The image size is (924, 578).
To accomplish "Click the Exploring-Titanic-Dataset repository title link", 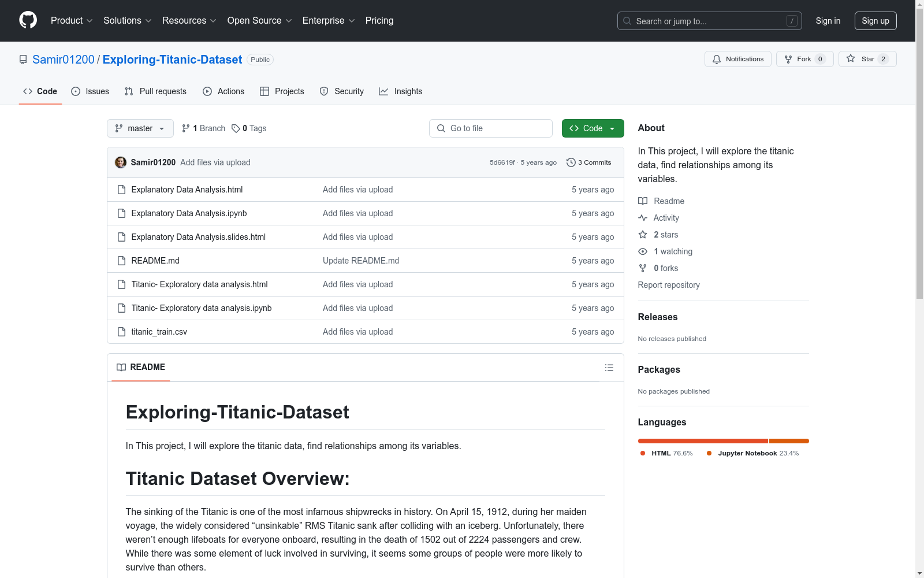I will (172, 60).
